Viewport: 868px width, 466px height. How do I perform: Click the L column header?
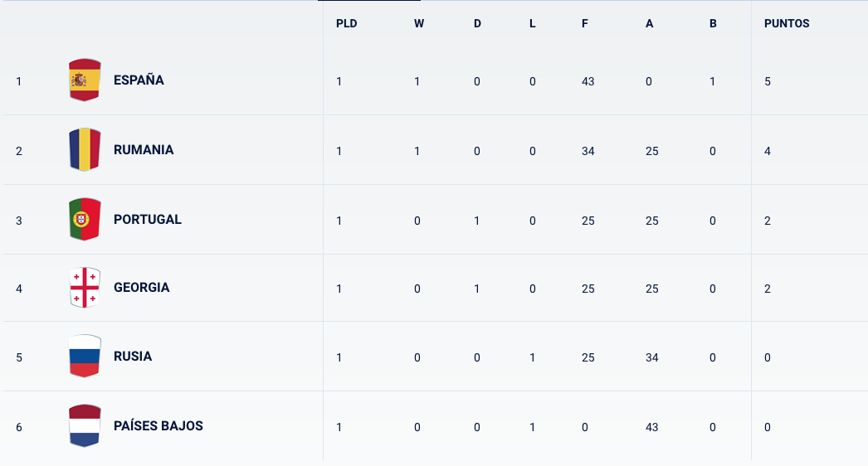533,23
